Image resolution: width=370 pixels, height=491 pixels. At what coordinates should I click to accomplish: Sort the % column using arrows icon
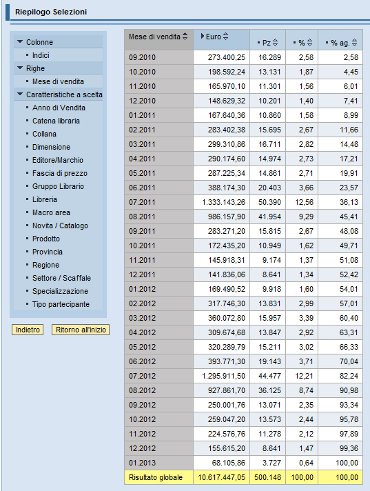tap(310, 43)
